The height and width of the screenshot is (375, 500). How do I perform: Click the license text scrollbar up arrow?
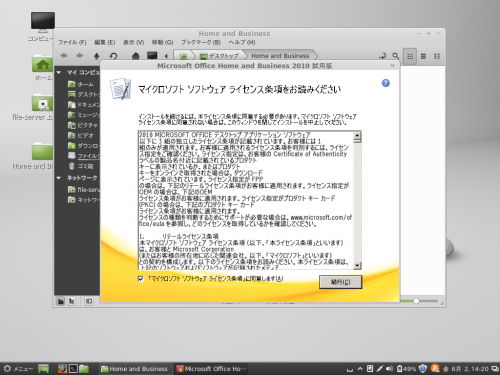click(x=357, y=136)
